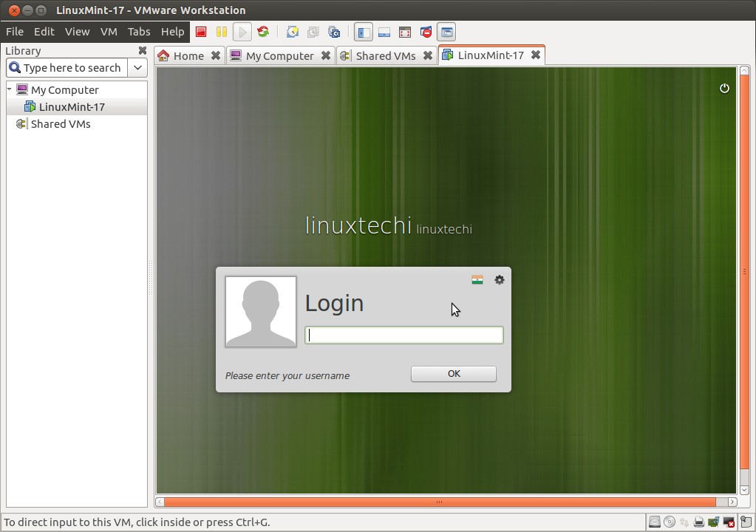Select Shared VMs in the library tree
This screenshot has height=532, width=756.
(61, 124)
